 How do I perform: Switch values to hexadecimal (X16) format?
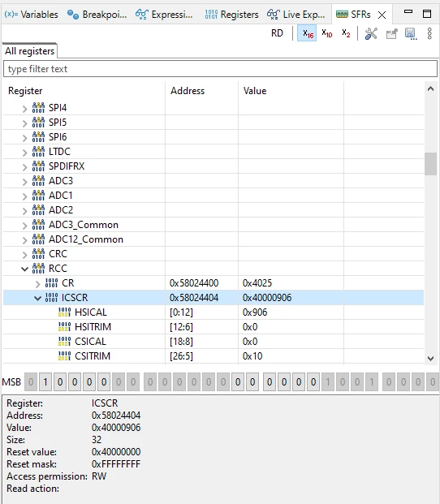pos(307,33)
